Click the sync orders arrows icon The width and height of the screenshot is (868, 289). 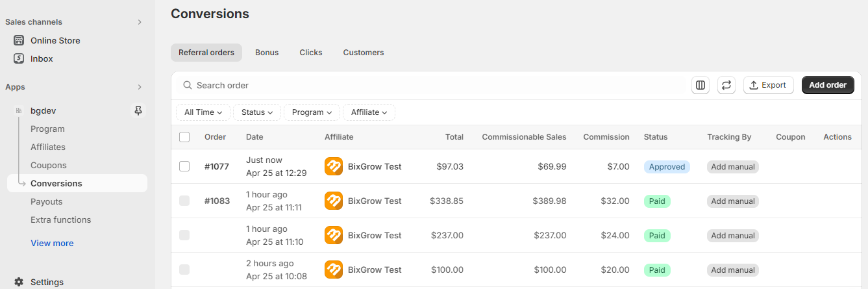(x=726, y=85)
